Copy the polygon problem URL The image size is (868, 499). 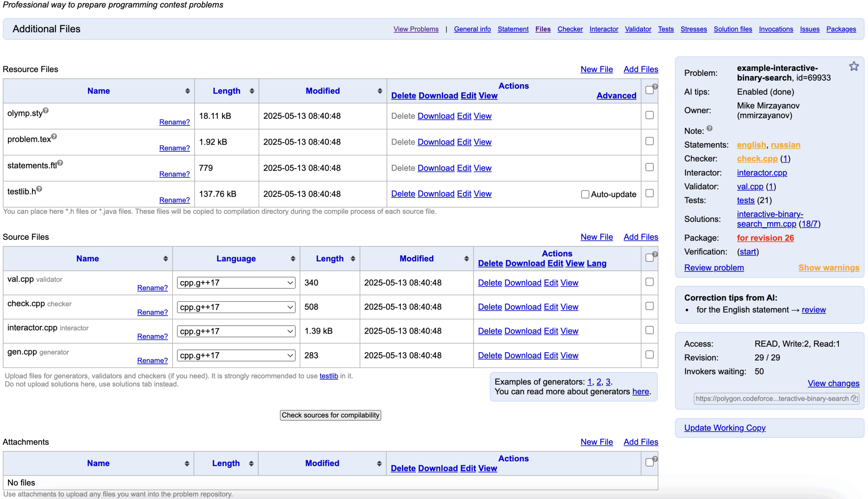point(854,398)
